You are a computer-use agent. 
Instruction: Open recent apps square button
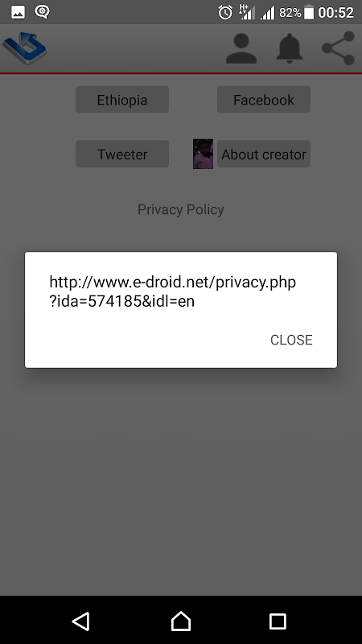click(x=278, y=621)
